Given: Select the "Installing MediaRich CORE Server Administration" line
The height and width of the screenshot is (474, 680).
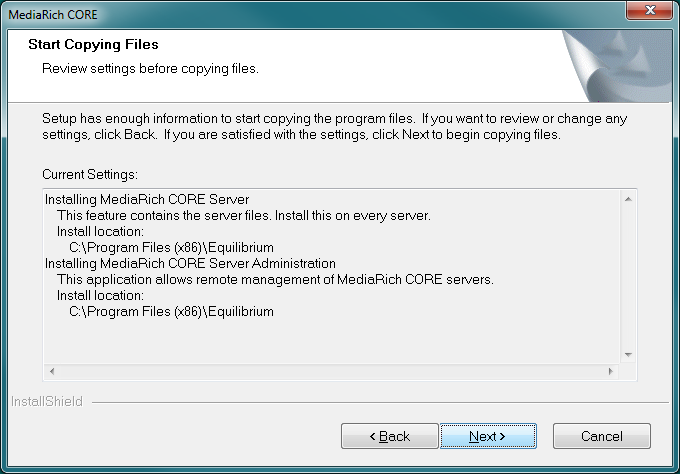Looking at the screenshot, I should point(190,263).
